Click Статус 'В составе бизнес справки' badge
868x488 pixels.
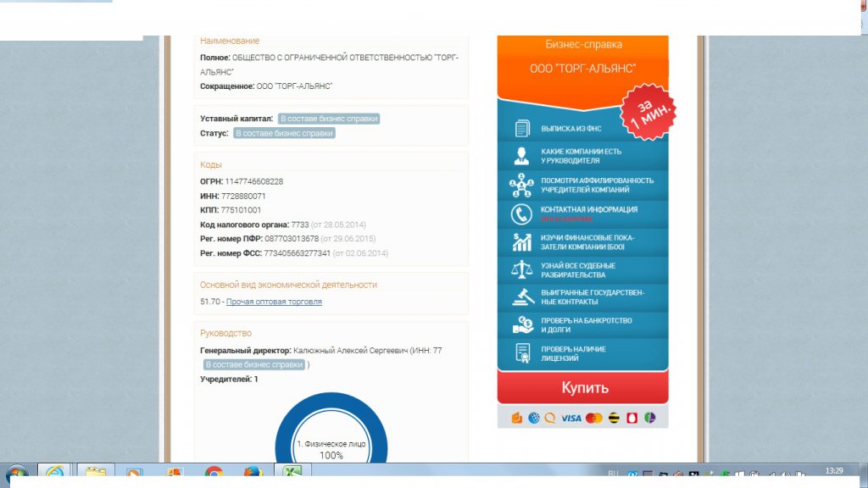point(284,133)
